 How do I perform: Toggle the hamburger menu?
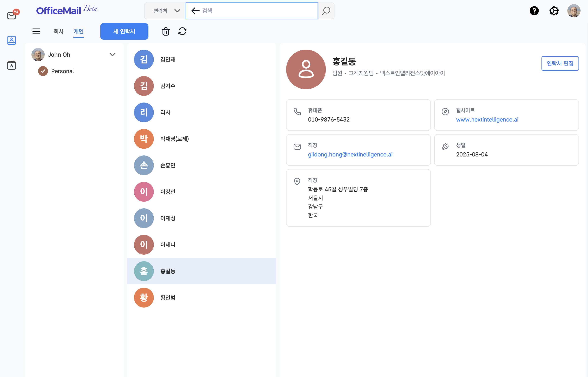pyautogui.click(x=36, y=31)
